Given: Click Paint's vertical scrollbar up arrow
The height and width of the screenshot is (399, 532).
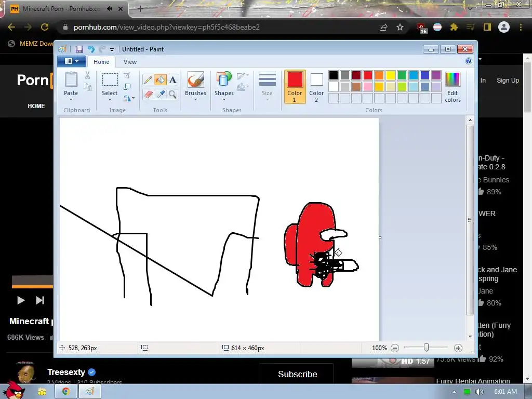Looking at the screenshot, I should (x=470, y=120).
